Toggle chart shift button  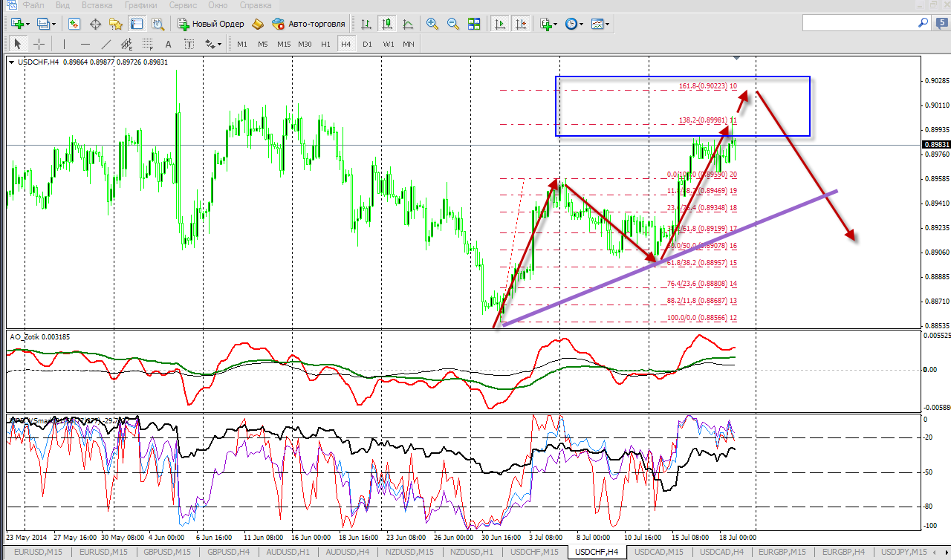[522, 24]
